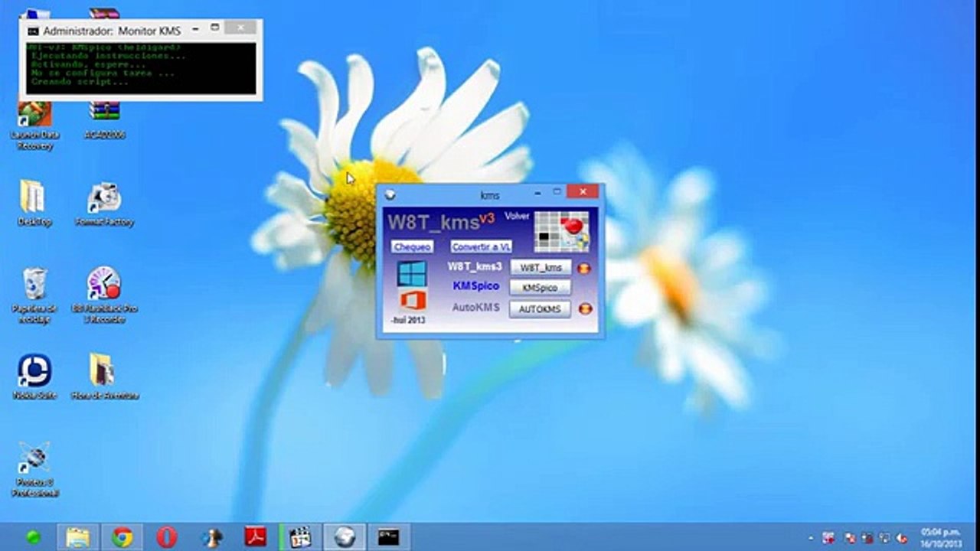The width and height of the screenshot is (980, 551).
Task: Maximize the kms window
Action: click(x=557, y=193)
